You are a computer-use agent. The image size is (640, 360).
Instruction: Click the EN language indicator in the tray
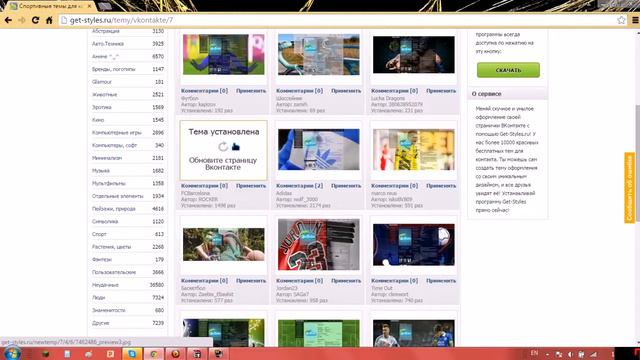534,353
